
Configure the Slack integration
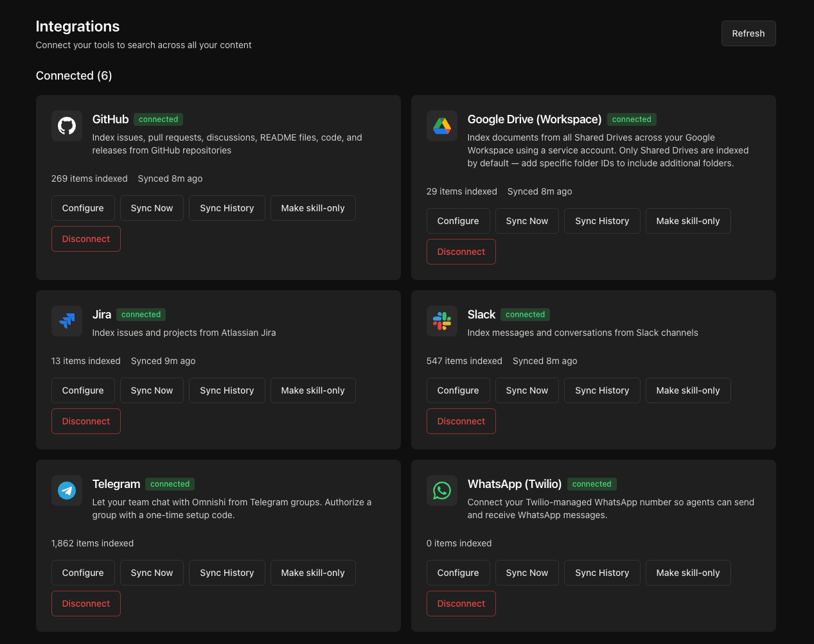tap(458, 390)
